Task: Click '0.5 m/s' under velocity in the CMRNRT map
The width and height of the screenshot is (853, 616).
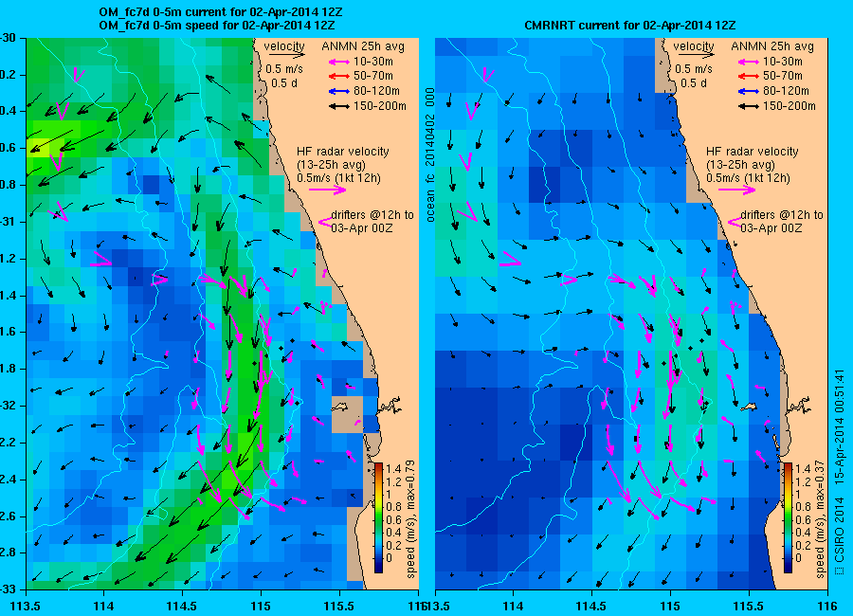Action: pos(694,69)
